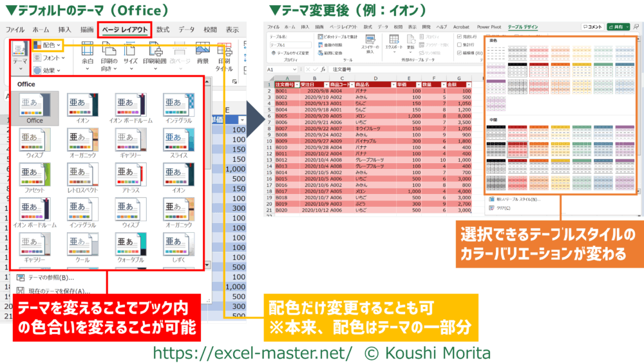Screen dimensions: 644x363
Task: Expand the 配色 colors dropdown
Action: [48, 45]
